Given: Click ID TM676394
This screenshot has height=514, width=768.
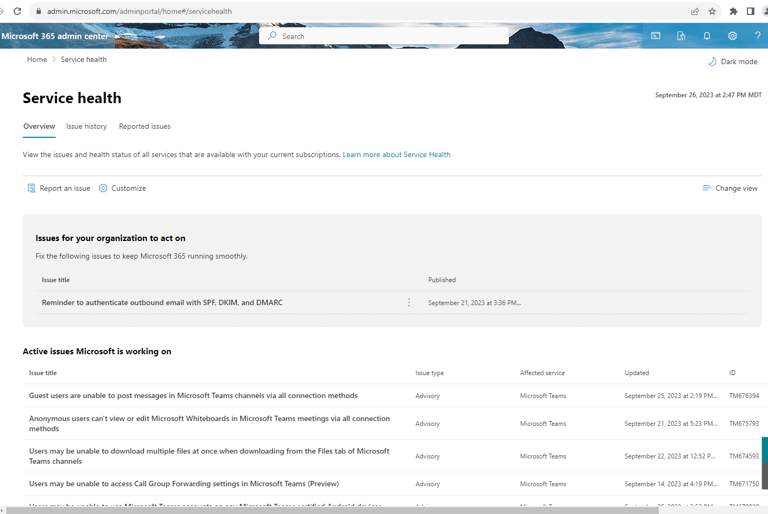Looking at the screenshot, I should point(744,395).
